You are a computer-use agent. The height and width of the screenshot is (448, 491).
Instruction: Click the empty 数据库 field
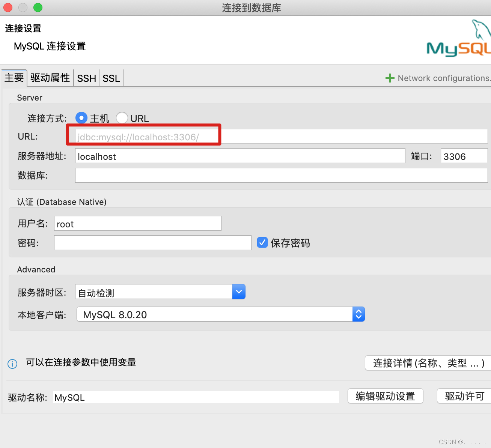coord(282,175)
